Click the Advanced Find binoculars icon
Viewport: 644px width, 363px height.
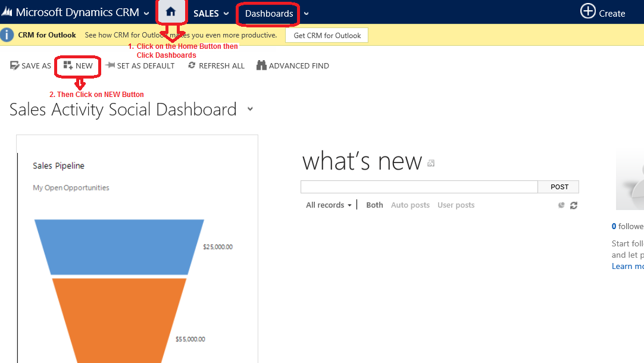click(x=261, y=65)
